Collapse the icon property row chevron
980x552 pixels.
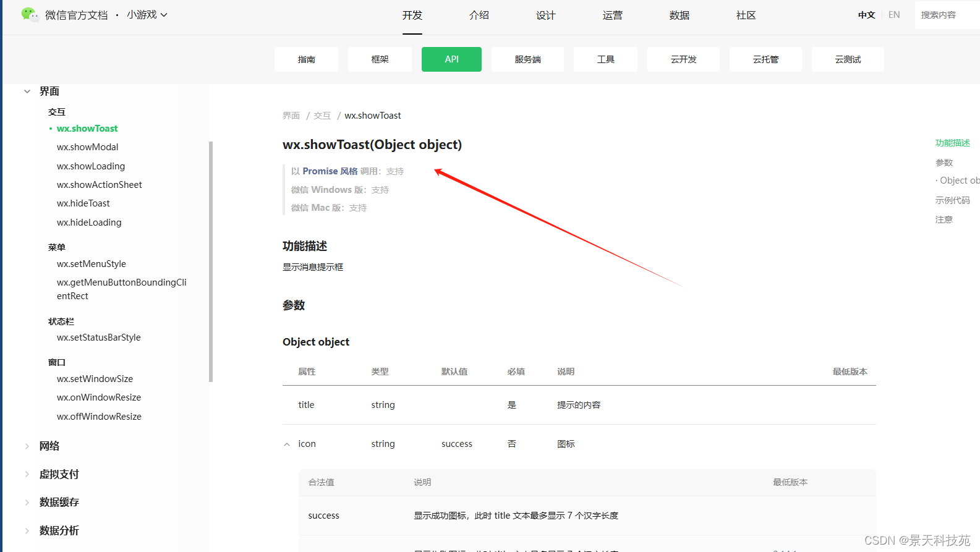[287, 444]
